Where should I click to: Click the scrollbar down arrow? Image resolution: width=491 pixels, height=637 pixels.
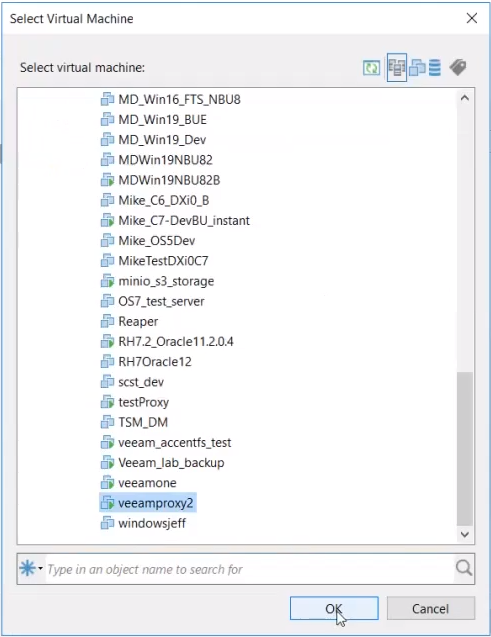tap(465, 534)
